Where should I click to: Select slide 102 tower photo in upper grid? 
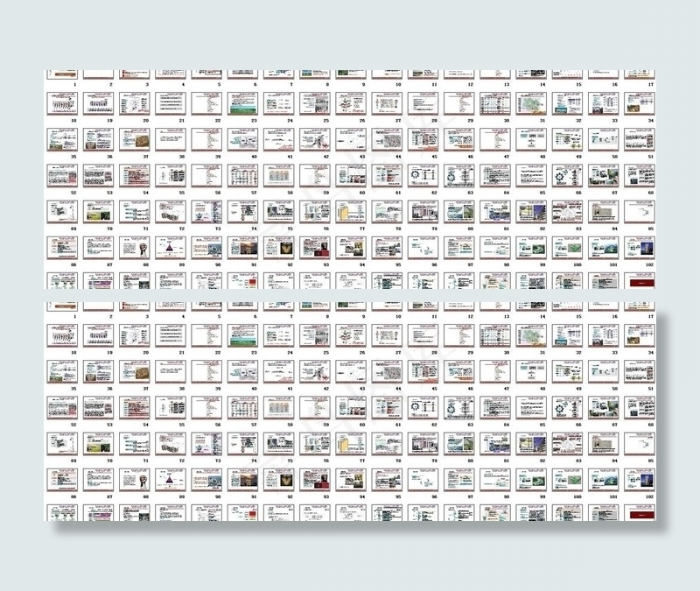(x=638, y=247)
